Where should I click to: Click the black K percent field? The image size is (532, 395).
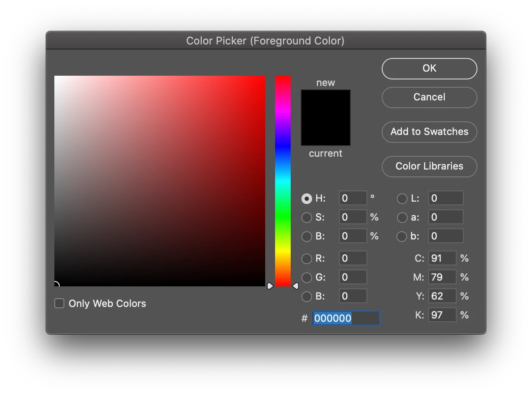(x=442, y=315)
